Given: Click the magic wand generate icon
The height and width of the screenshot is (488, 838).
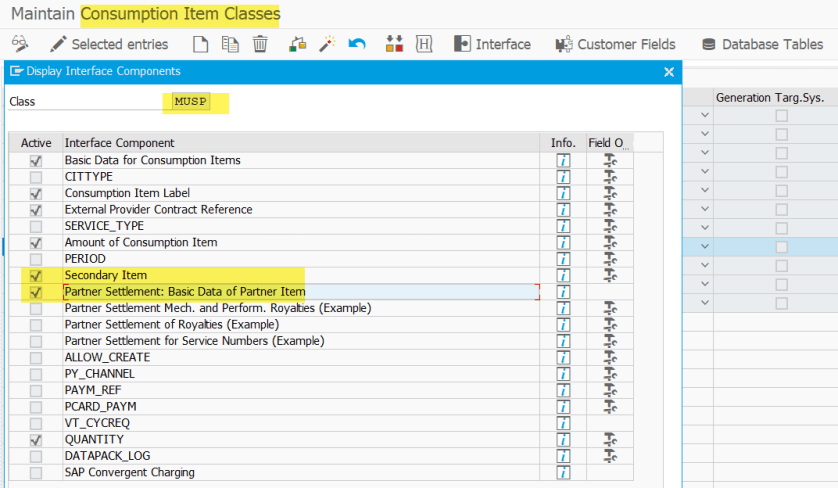Looking at the screenshot, I should coord(327,44).
